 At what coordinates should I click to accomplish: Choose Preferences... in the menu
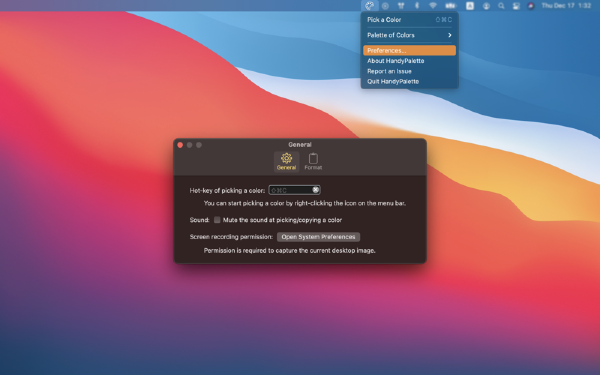coord(409,51)
